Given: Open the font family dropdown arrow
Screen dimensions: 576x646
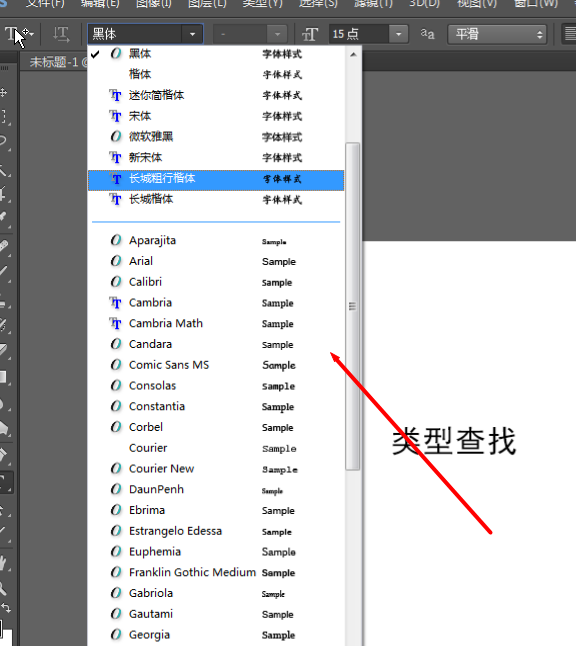Looking at the screenshot, I should click(192, 34).
